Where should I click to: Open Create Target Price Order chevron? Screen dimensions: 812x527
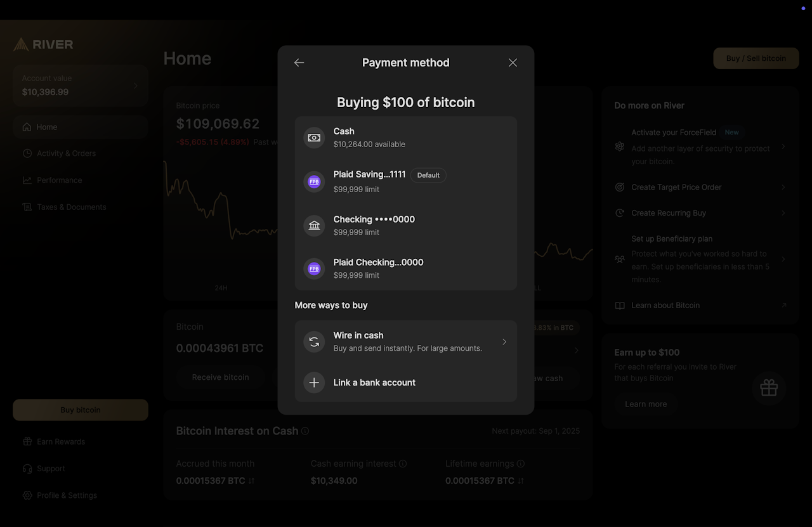[x=783, y=187]
